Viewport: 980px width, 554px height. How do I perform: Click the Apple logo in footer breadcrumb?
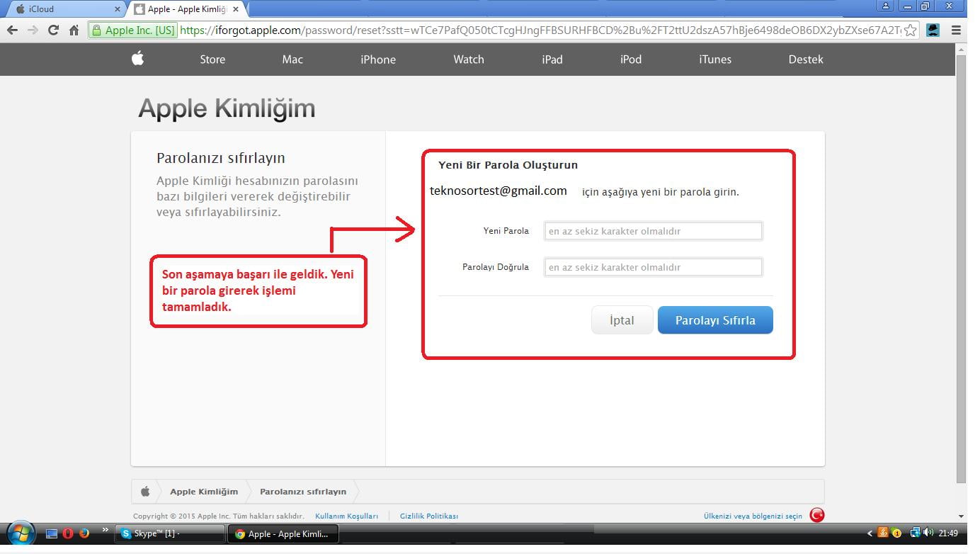[145, 491]
